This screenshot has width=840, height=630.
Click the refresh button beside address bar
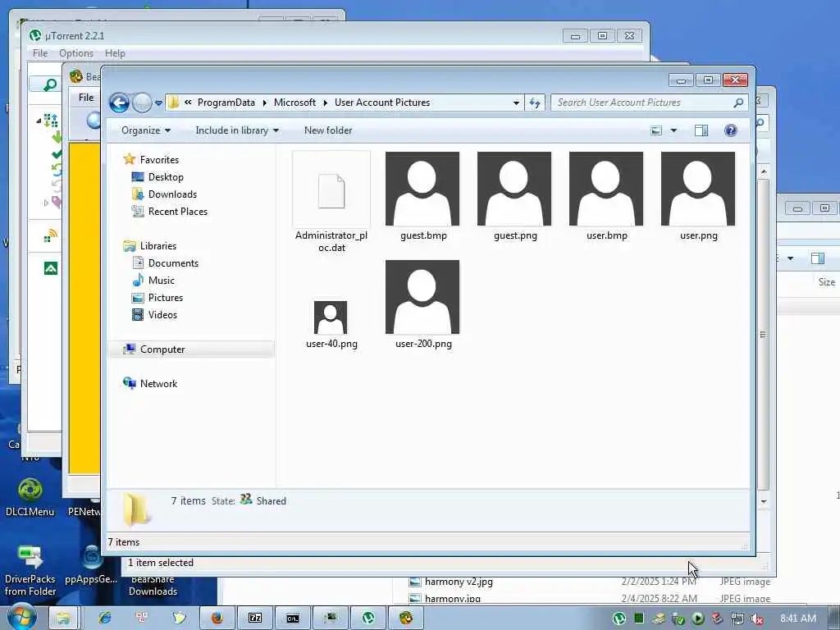[x=535, y=103]
